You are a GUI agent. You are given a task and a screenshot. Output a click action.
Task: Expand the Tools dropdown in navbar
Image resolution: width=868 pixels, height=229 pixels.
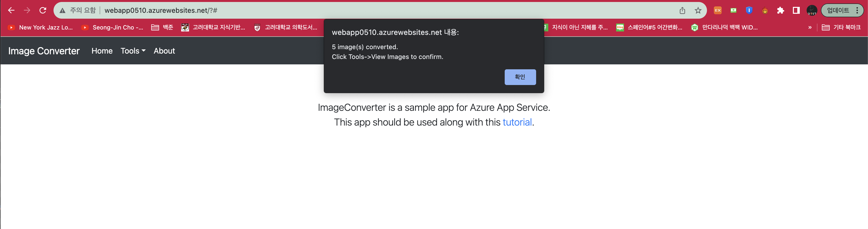pyautogui.click(x=133, y=51)
